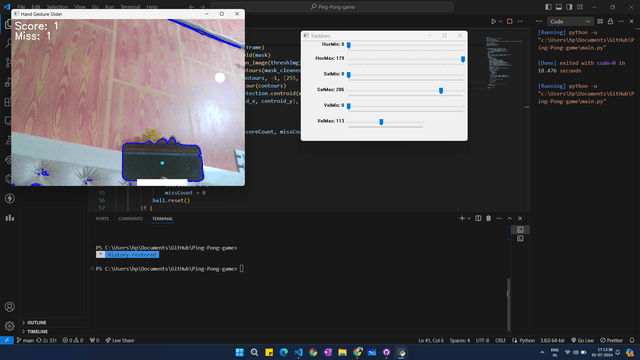
Task: Show hidden system tray icons
Action: coord(542,352)
